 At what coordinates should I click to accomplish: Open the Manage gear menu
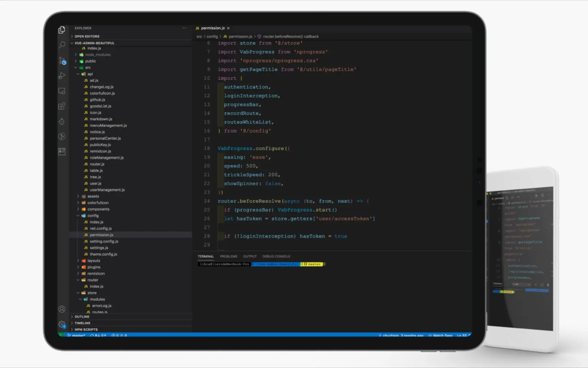pyautogui.click(x=62, y=324)
